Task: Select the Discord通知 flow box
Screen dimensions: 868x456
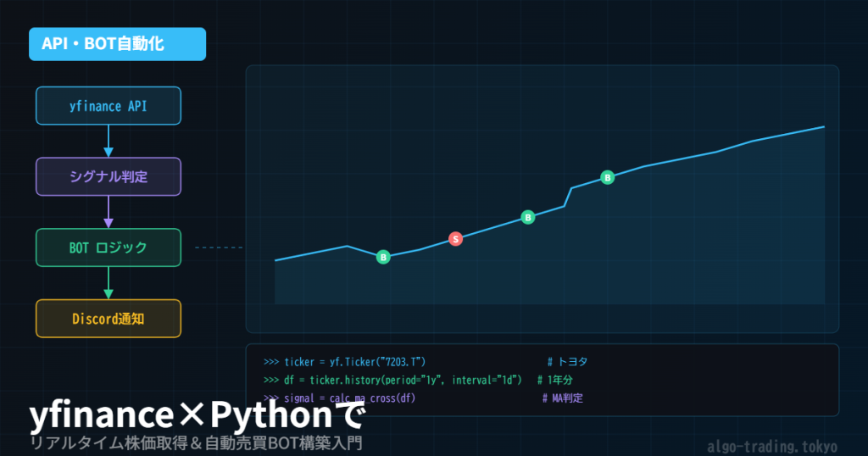Action: tap(108, 318)
